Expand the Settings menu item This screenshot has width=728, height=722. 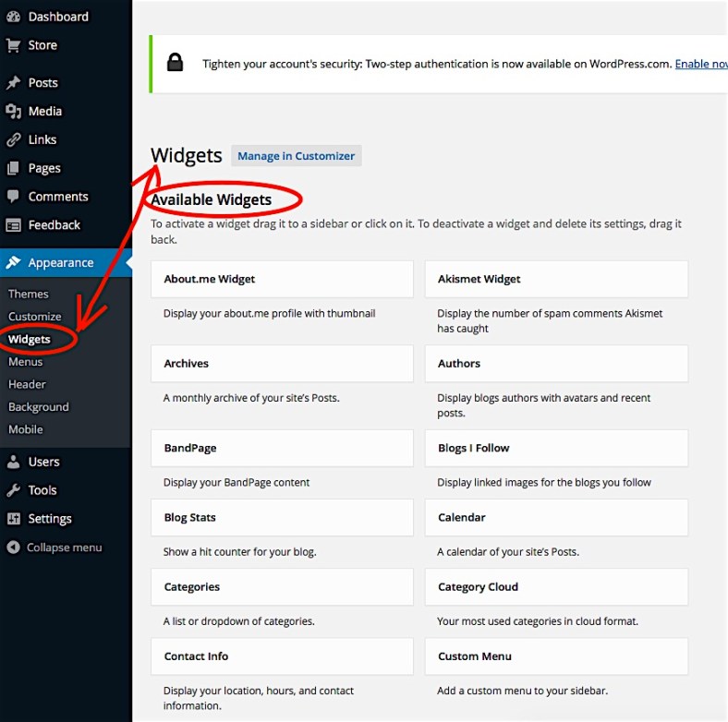pos(49,519)
